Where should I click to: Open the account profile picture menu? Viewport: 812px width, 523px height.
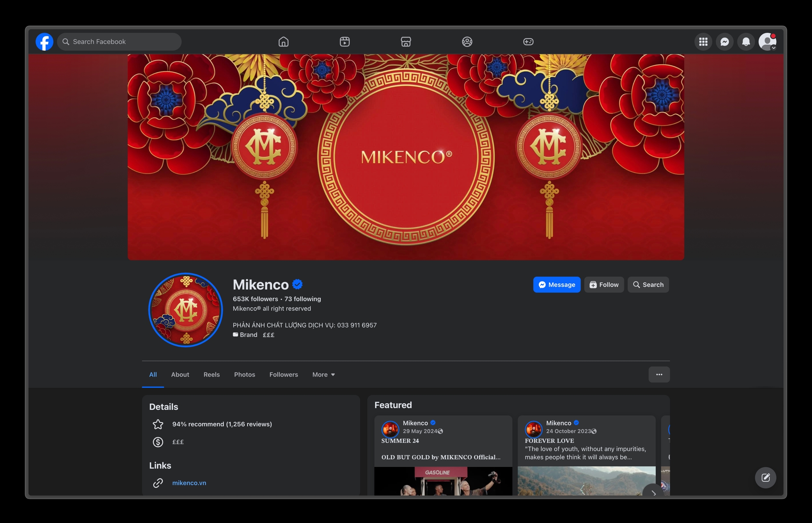click(x=767, y=42)
